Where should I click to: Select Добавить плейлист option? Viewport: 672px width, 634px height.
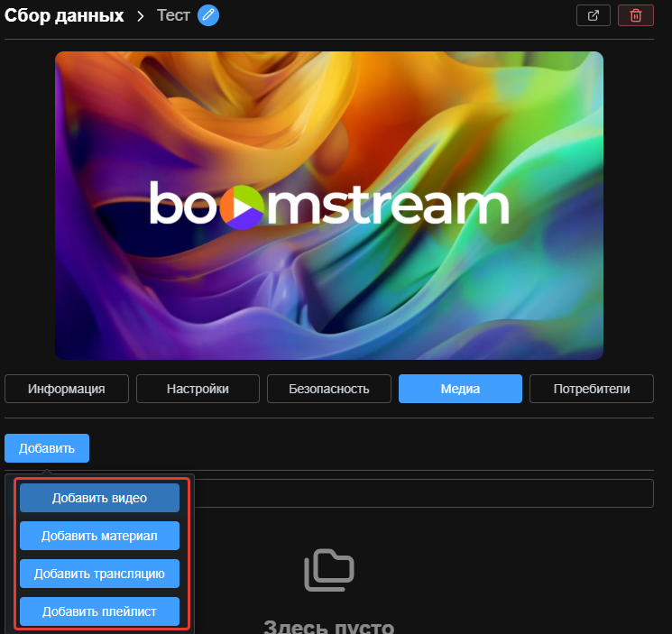coord(99,611)
